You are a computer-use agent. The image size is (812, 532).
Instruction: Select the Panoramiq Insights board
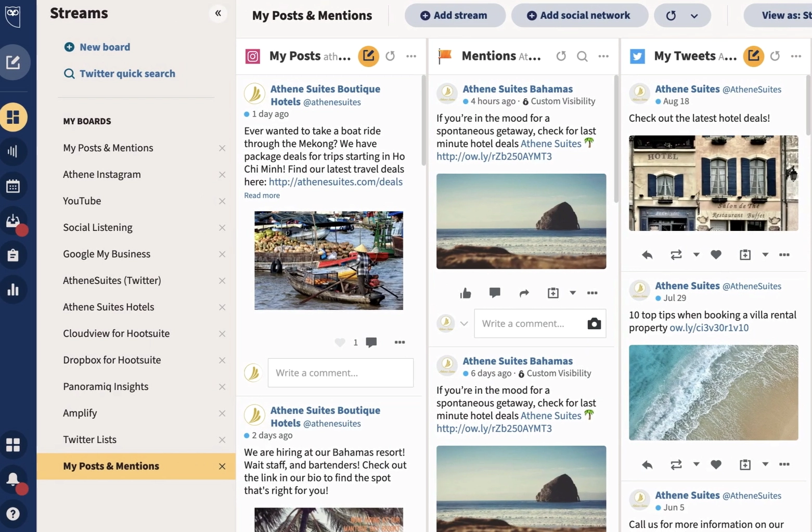pos(106,386)
